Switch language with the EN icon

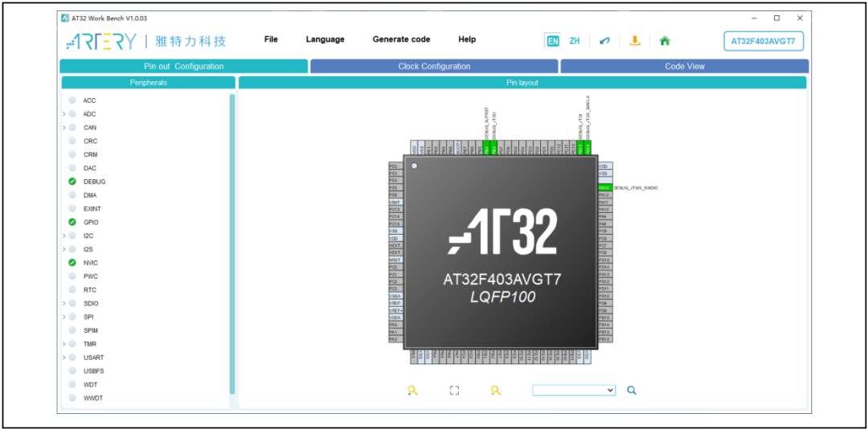pos(552,41)
